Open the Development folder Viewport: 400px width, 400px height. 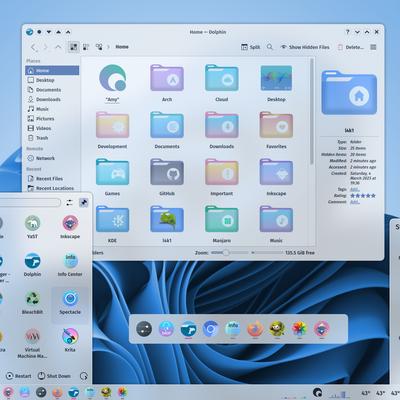coord(112,125)
